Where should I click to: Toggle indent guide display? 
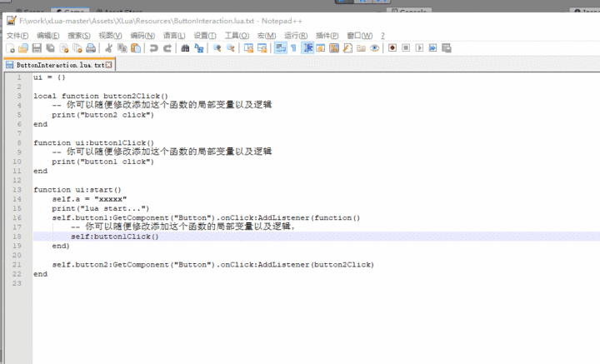click(x=307, y=48)
